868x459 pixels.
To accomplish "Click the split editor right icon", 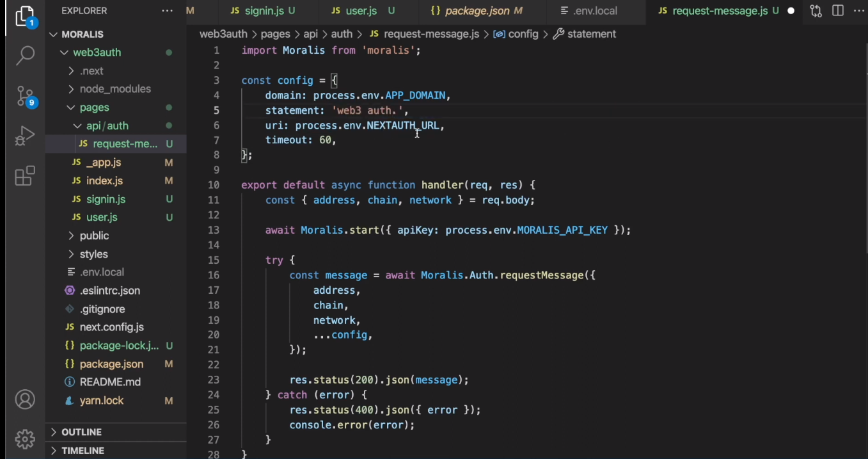I will [x=837, y=11].
